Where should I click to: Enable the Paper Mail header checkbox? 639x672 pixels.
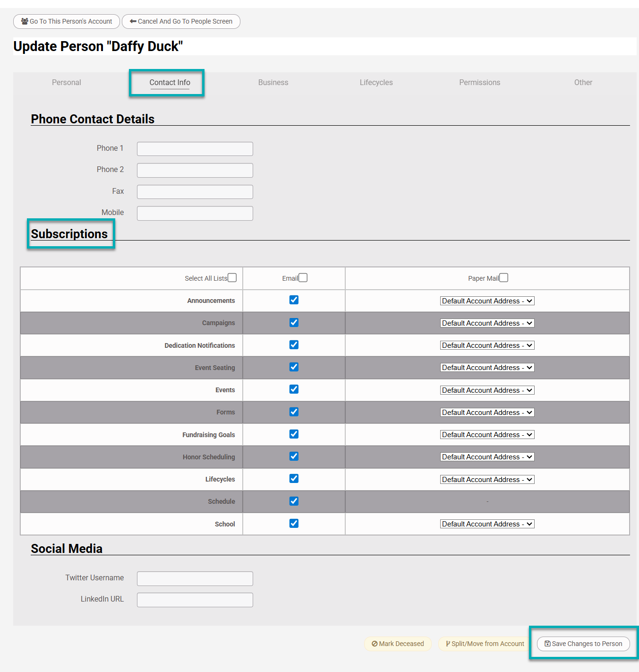point(504,278)
